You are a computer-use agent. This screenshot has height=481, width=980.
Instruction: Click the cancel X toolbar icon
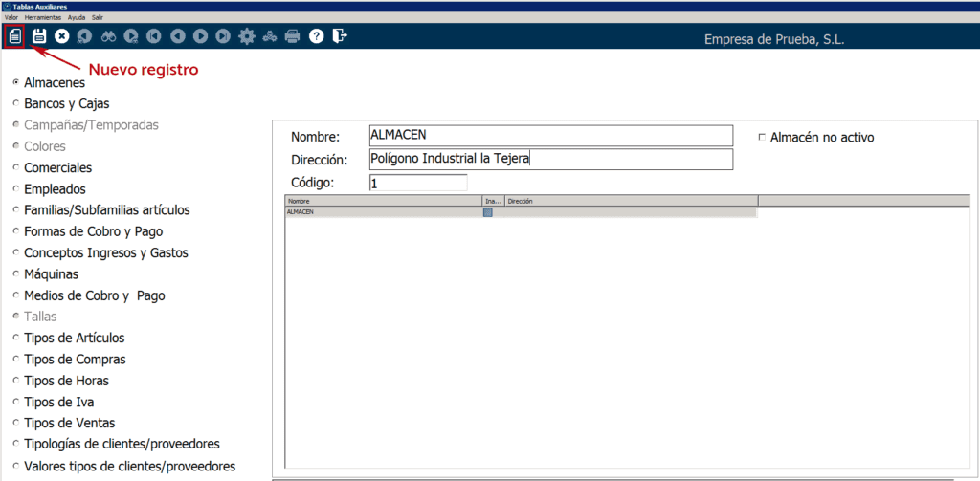(x=62, y=36)
